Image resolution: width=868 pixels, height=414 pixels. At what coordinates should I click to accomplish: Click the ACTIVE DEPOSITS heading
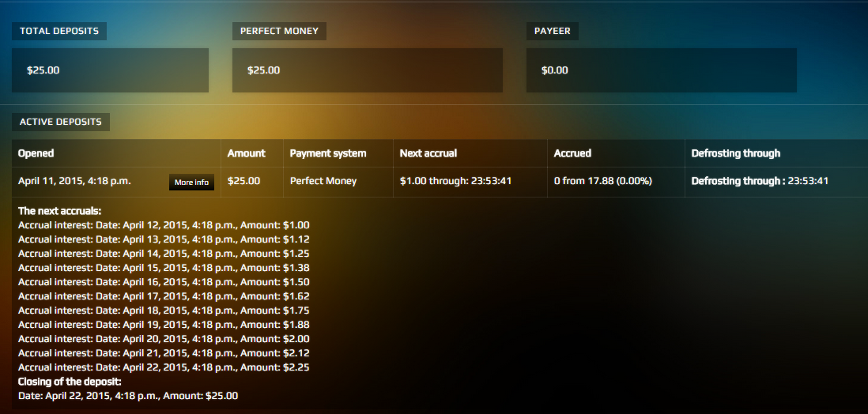tap(61, 122)
